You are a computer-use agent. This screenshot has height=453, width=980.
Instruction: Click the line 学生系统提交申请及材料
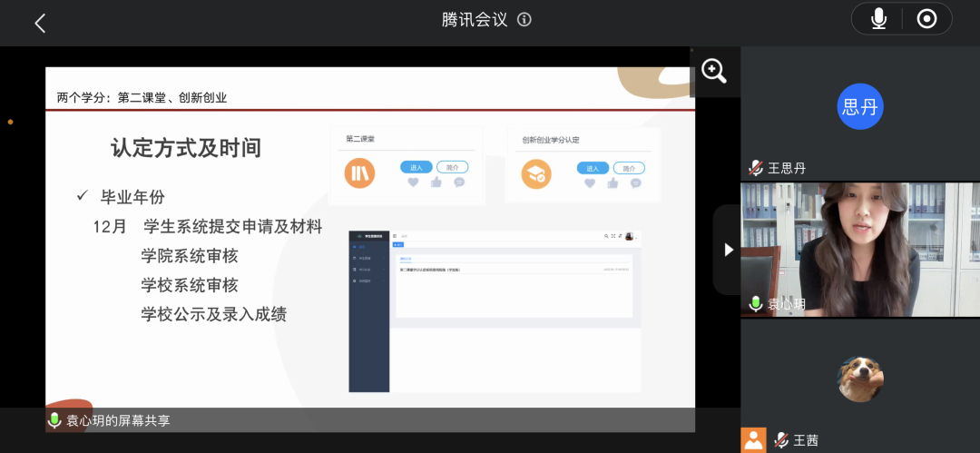pyautogui.click(x=233, y=227)
